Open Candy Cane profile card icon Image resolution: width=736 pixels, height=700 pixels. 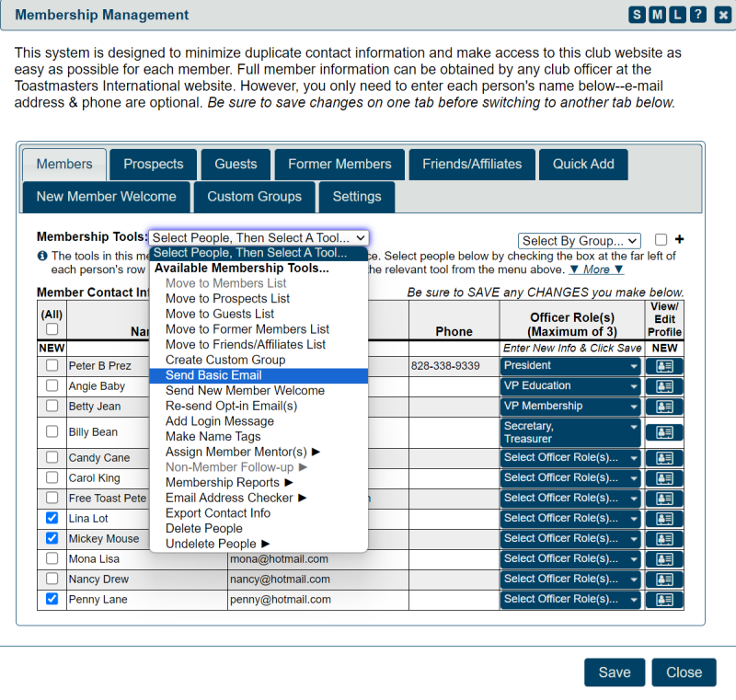point(664,458)
